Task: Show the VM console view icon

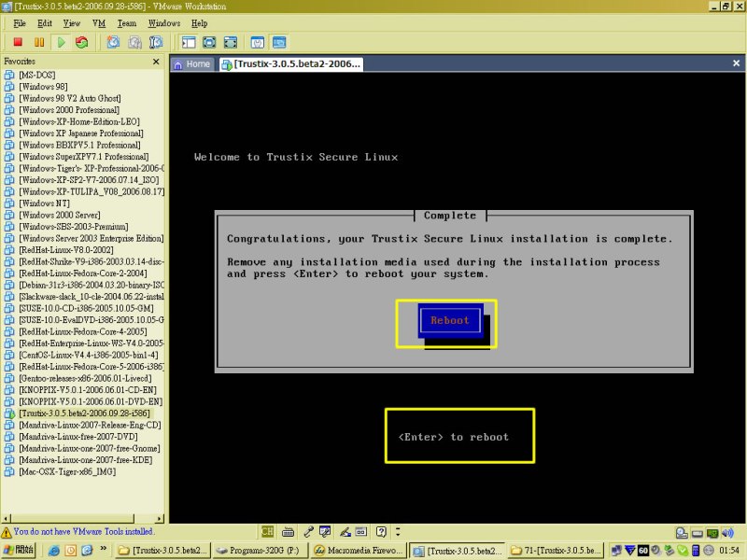Action: click(279, 42)
